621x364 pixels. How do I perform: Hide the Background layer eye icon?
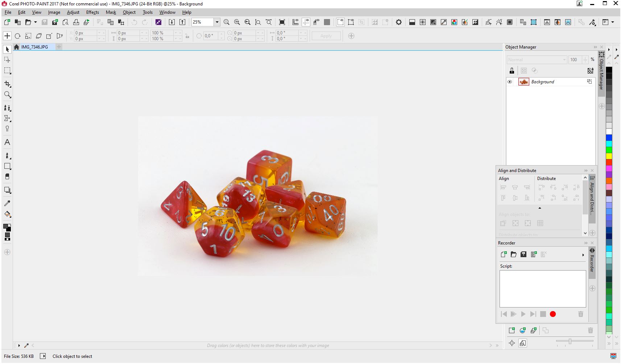tap(510, 82)
